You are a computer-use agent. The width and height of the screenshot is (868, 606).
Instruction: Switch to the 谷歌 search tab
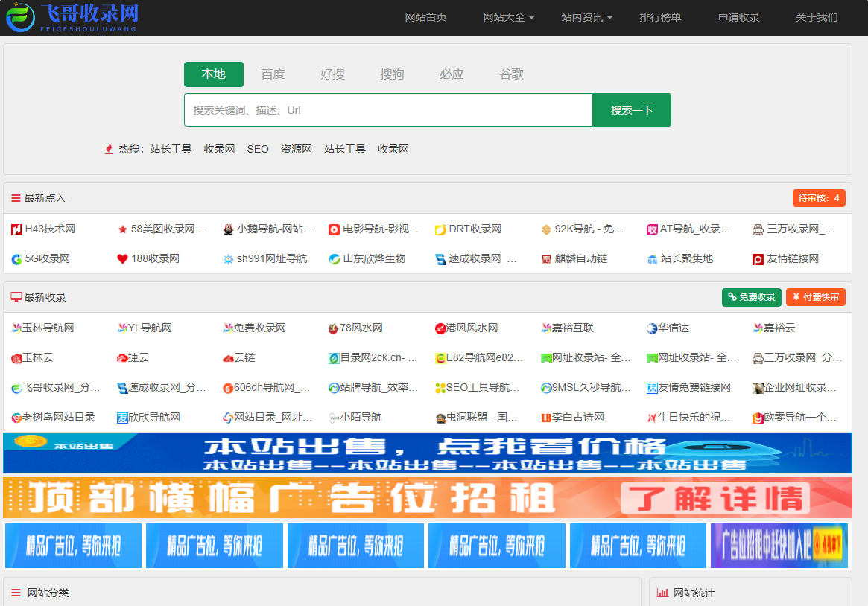tap(511, 74)
